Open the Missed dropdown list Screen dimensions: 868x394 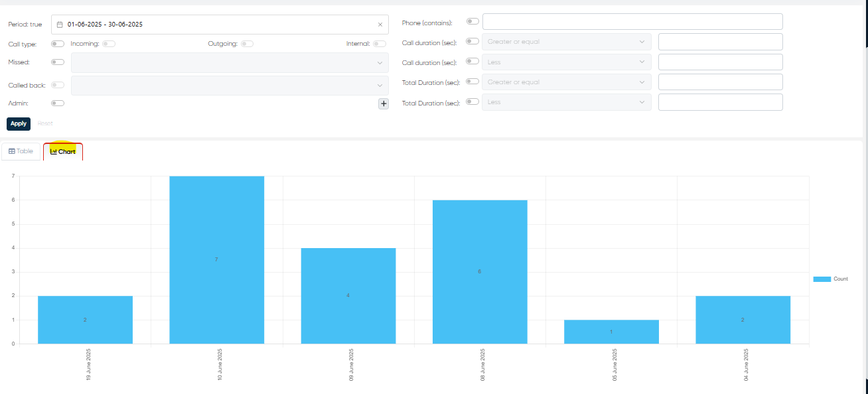(x=230, y=63)
